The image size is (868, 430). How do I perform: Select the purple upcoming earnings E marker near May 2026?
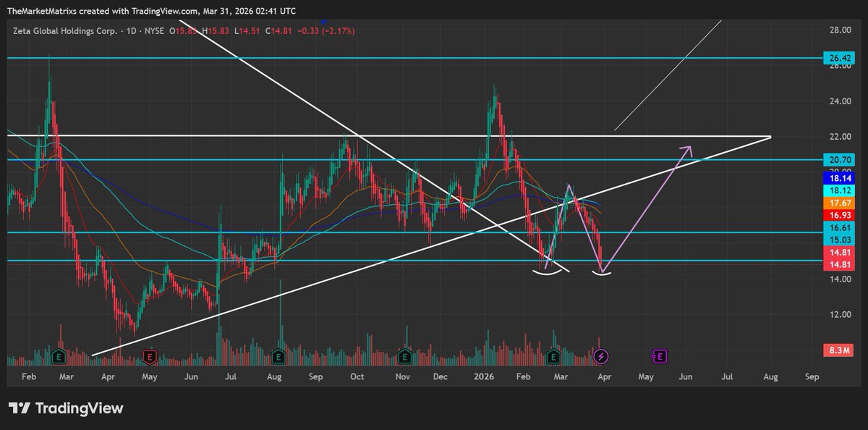(x=659, y=355)
